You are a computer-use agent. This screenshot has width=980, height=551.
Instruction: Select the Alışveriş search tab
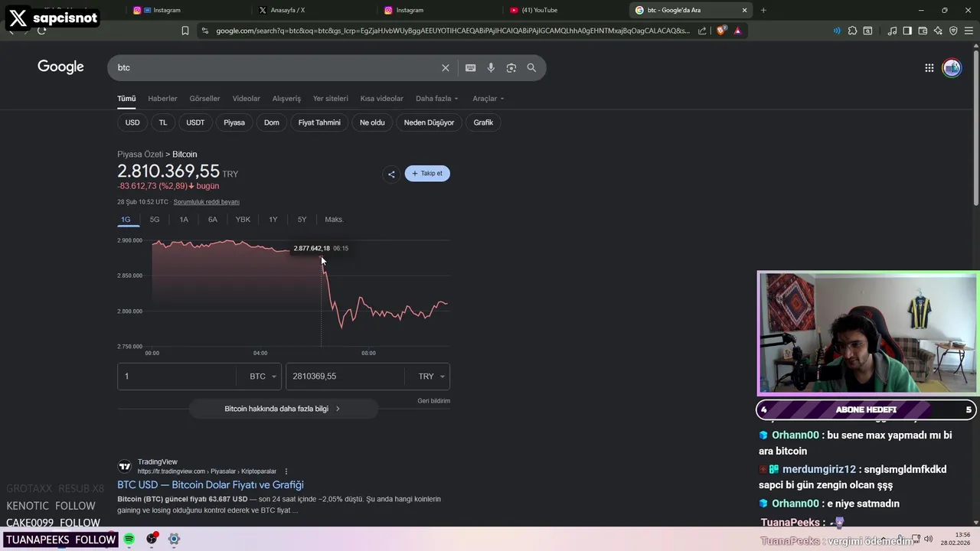pos(286,99)
